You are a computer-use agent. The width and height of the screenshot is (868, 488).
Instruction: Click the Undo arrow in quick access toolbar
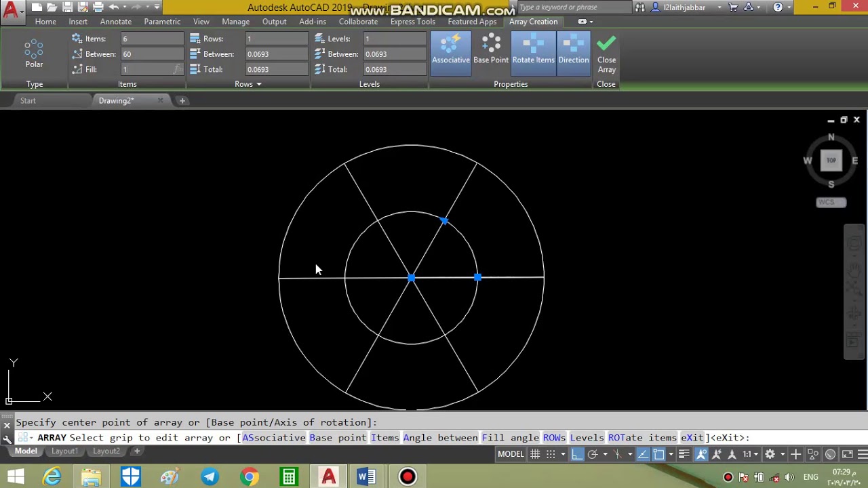(x=114, y=7)
